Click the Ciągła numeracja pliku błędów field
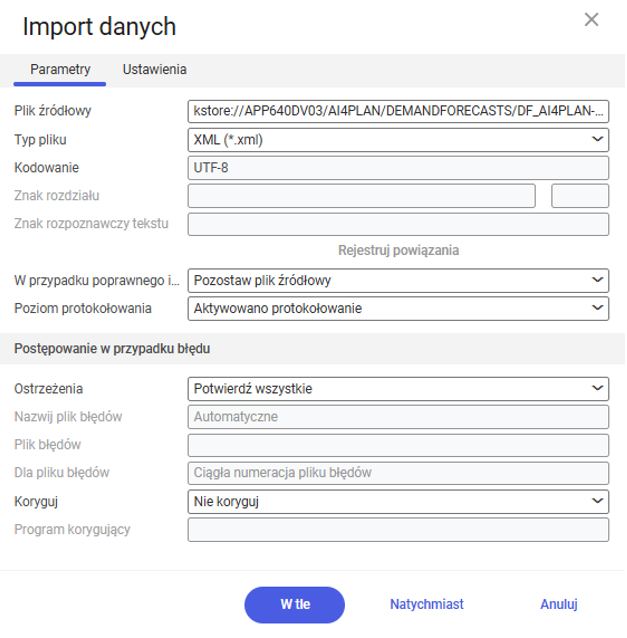The width and height of the screenshot is (627, 638). point(398,473)
